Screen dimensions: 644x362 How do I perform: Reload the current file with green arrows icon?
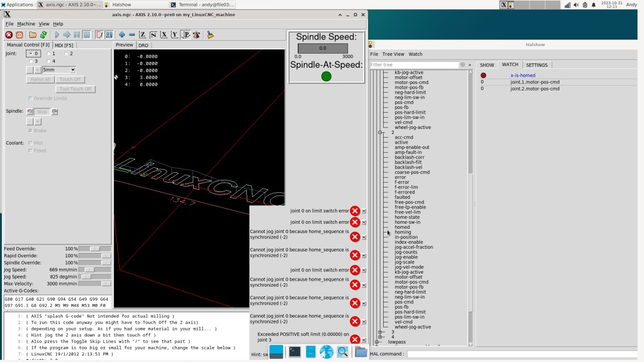(43, 35)
